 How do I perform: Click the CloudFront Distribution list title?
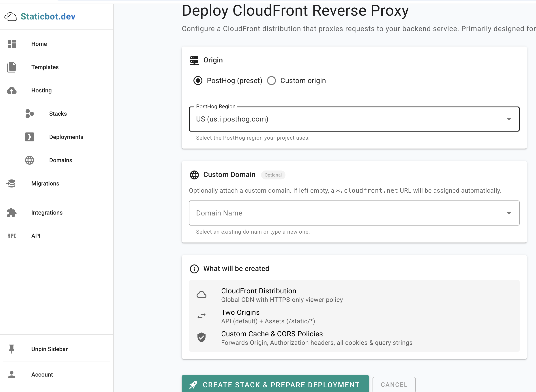pyautogui.click(x=259, y=291)
